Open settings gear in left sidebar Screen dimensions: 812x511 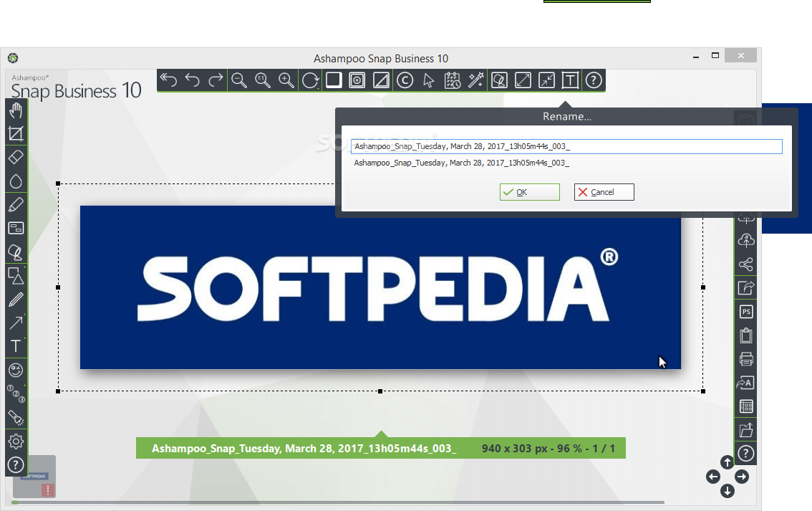click(x=16, y=441)
